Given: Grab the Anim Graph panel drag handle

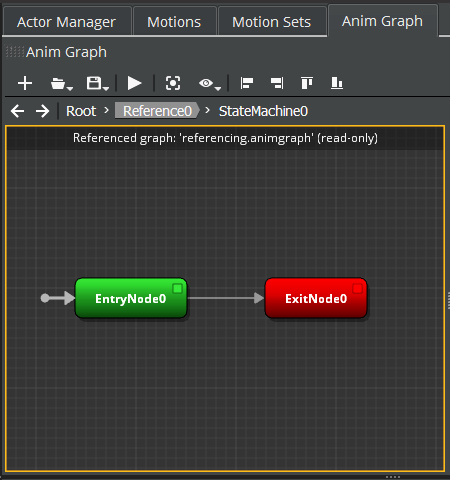Looking at the screenshot, I should point(15,52).
